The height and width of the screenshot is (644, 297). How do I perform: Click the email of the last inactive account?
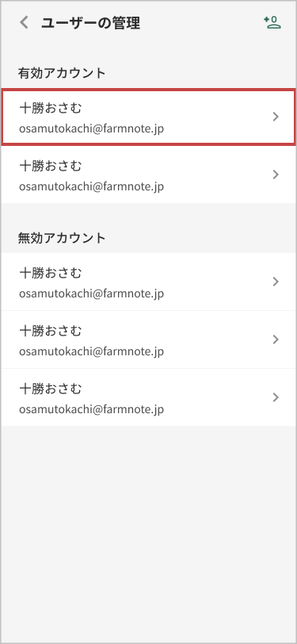coord(92,409)
